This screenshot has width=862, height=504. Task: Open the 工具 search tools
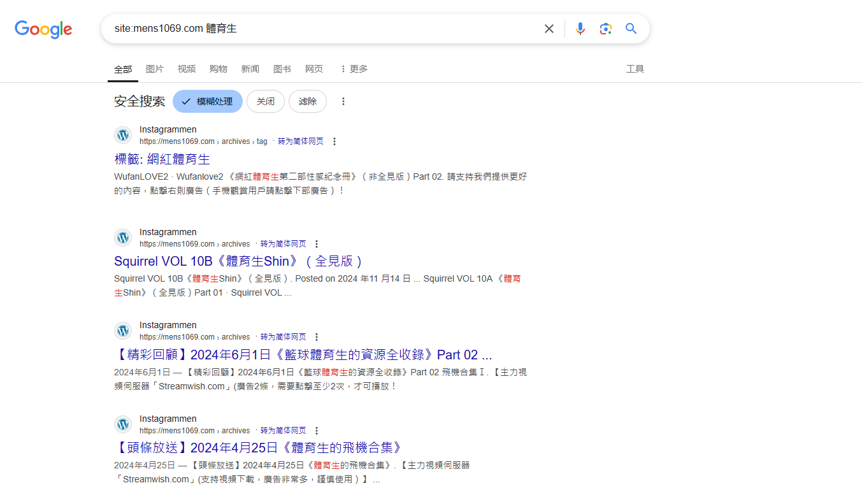pyautogui.click(x=635, y=69)
